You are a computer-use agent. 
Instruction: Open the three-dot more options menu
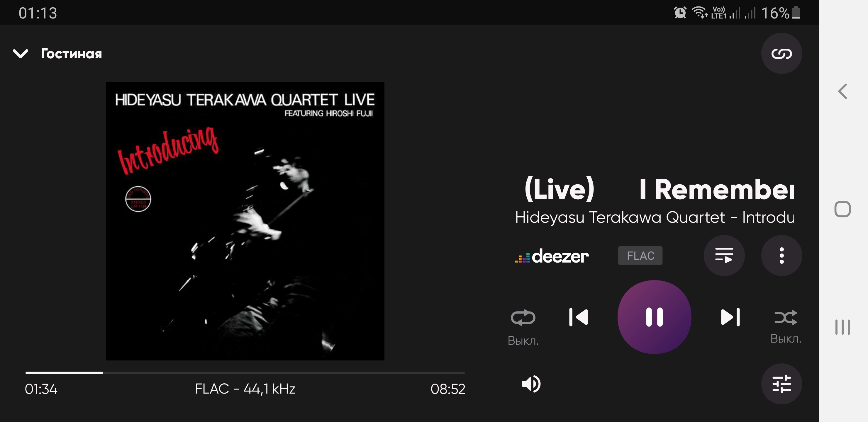click(781, 256)
